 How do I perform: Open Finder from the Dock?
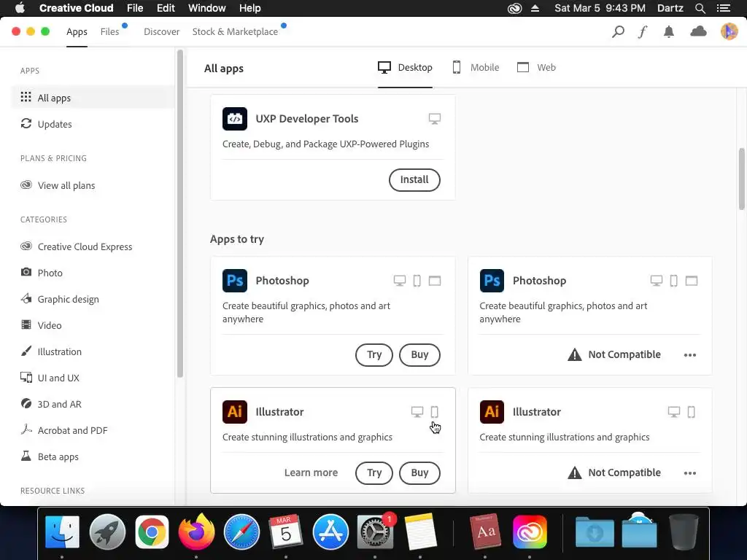(x=63, y=532)
